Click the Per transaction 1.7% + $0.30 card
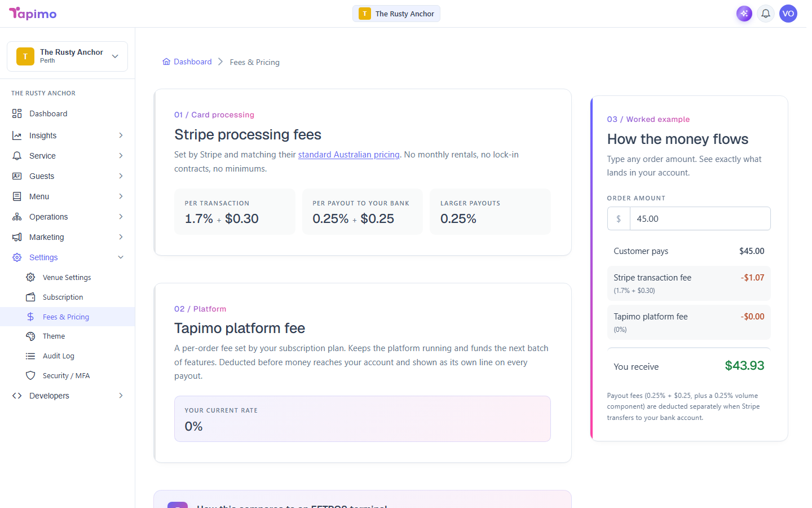The height and width of the screenshot is (508, 812). click(235, 212)
